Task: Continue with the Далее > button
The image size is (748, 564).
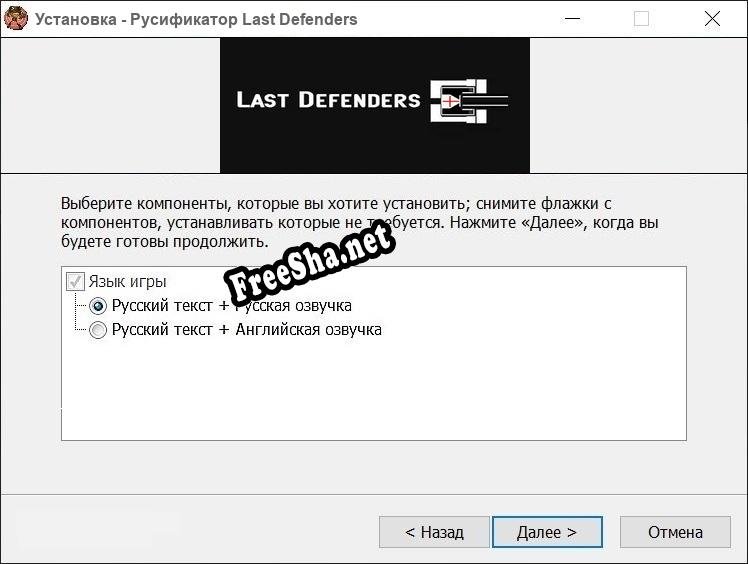Action: click(547, 532)
